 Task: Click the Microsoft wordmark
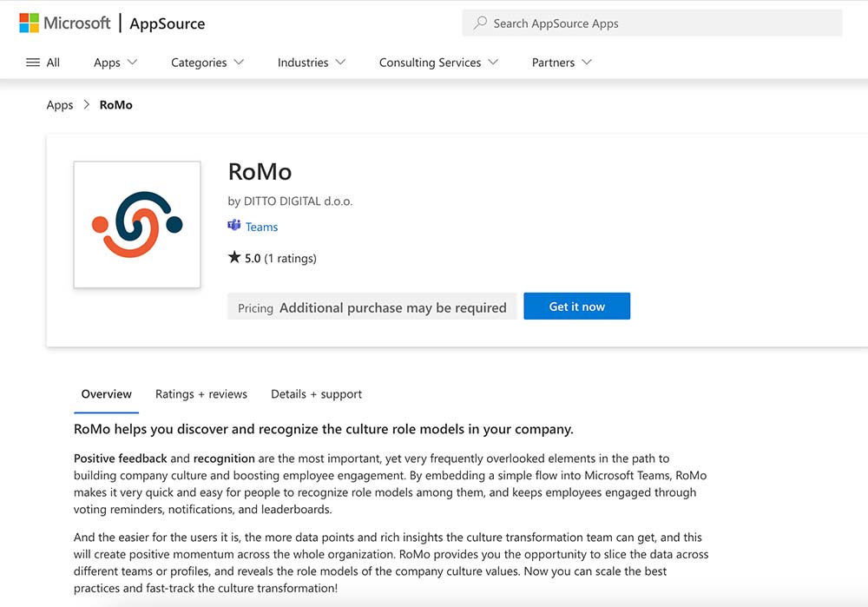(77, 23)
